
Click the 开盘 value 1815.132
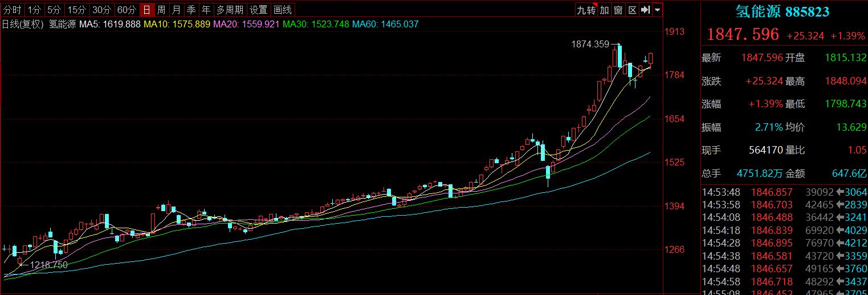click(x=845, y=58)
